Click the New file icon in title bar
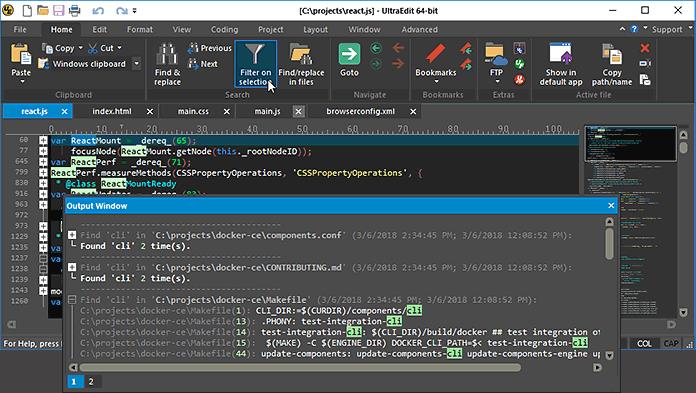This screenshot has height=393, width=696. tap(27, 10)
